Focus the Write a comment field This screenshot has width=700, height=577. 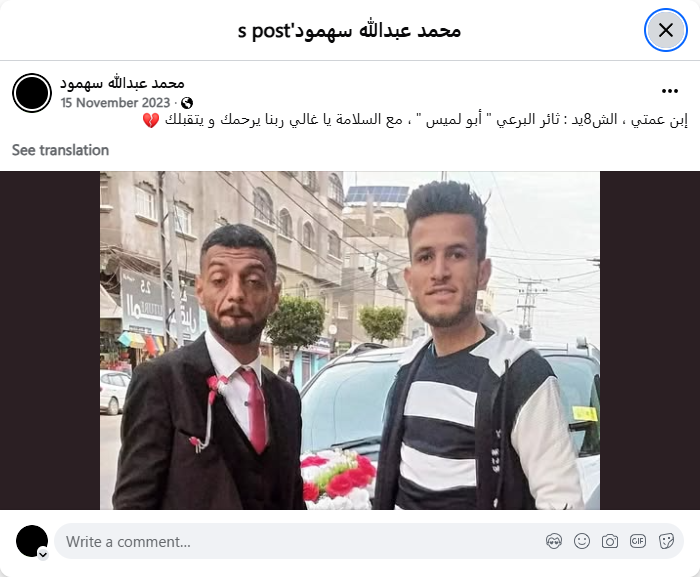[369, 541]
